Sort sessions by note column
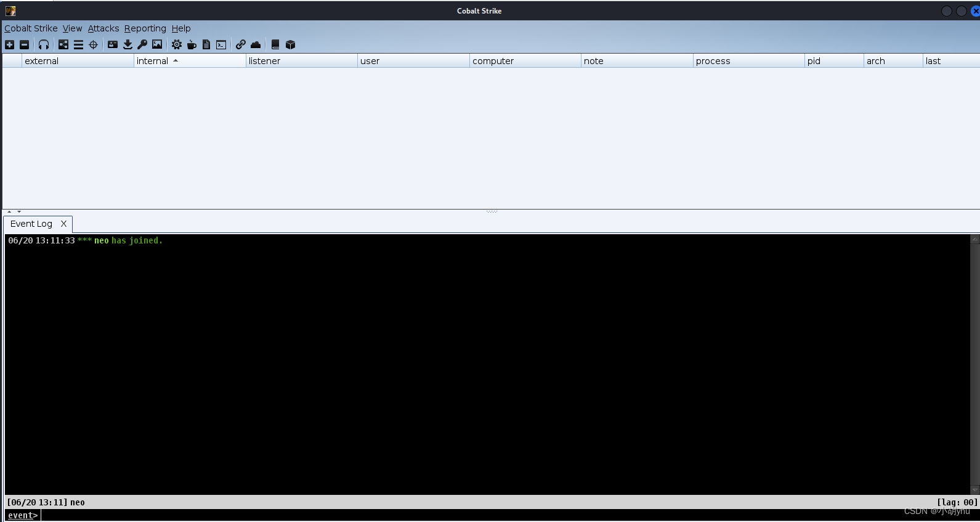980x522 pixels. tap(637, 61)
